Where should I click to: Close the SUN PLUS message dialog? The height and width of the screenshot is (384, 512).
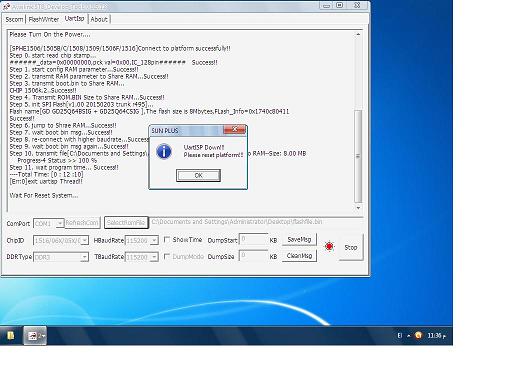pos(234,129)
